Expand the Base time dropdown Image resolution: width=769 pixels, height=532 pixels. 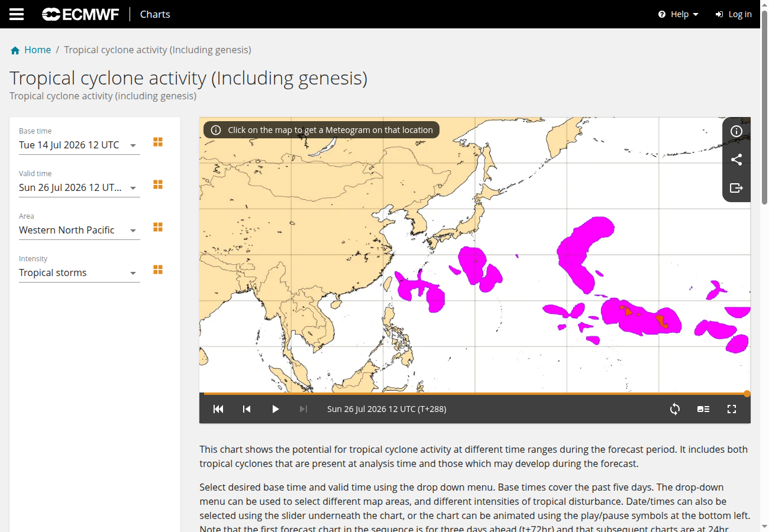[x=79, y=145]
